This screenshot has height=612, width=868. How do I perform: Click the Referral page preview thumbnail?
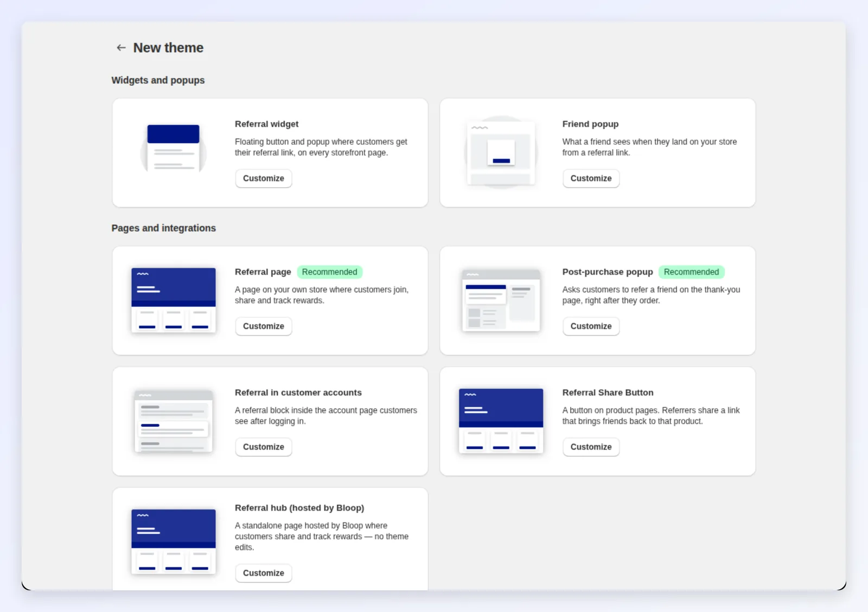[x=174, y=300]
